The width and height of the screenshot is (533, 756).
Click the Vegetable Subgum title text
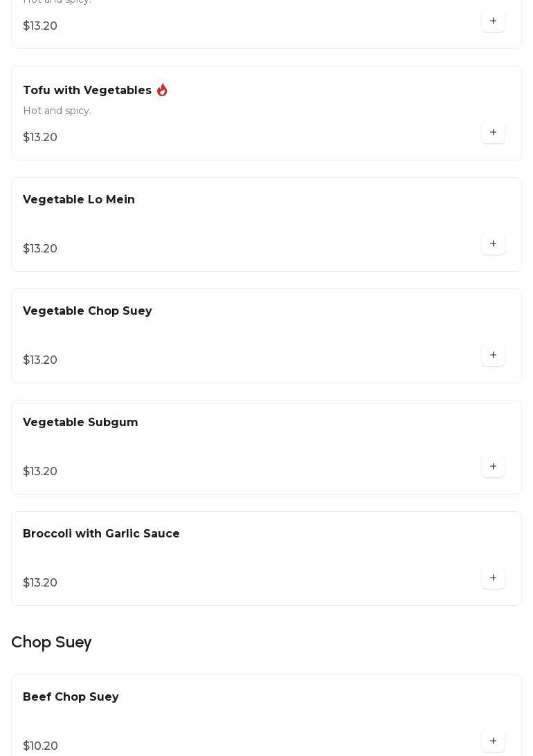80,423
